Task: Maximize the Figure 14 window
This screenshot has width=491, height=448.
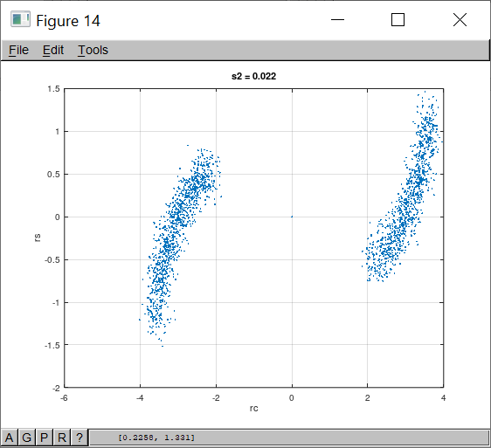Action: [x=398, y=20]
